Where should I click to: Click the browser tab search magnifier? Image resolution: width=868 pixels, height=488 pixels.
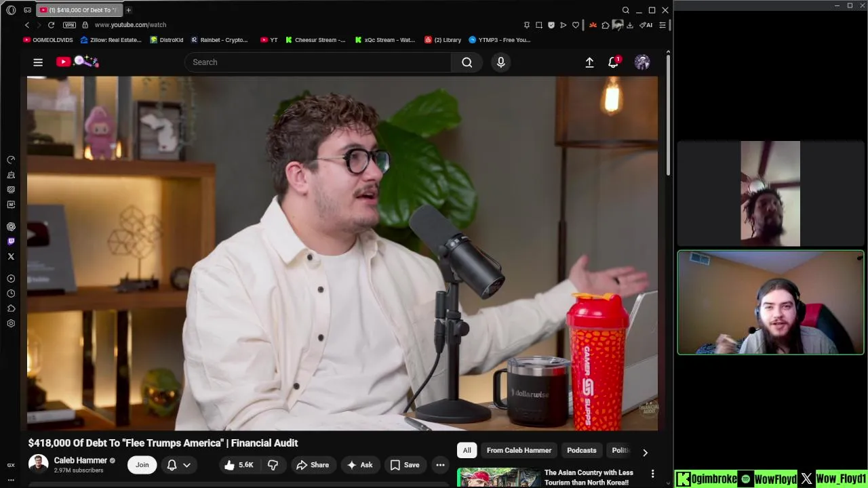pyautogui.click(x=626, y=10)
